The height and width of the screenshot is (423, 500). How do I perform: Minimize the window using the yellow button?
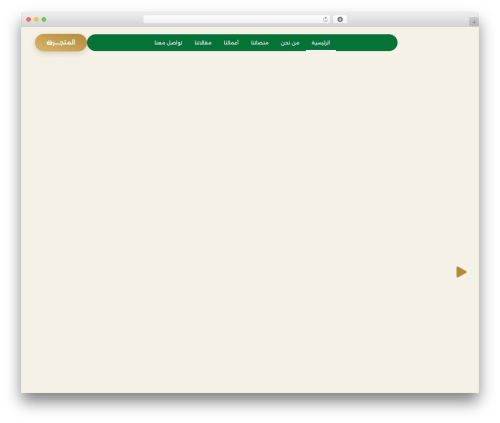point(36,19)
